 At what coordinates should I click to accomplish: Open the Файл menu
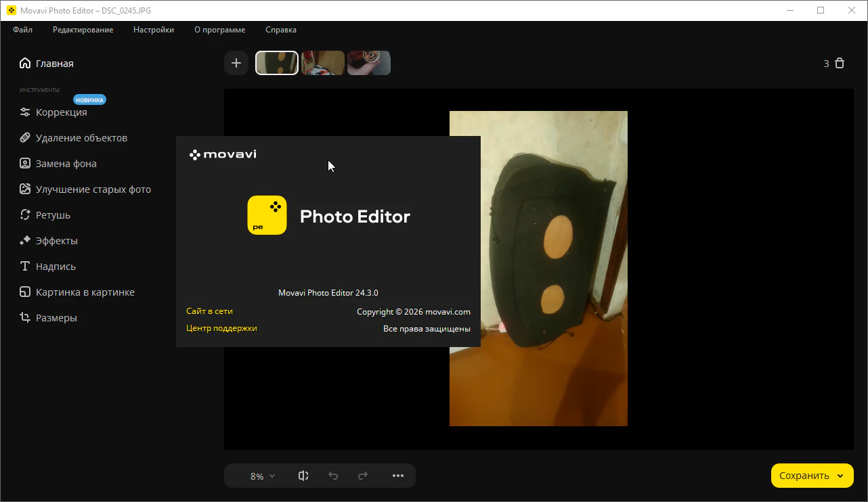[x=22, y=30]
